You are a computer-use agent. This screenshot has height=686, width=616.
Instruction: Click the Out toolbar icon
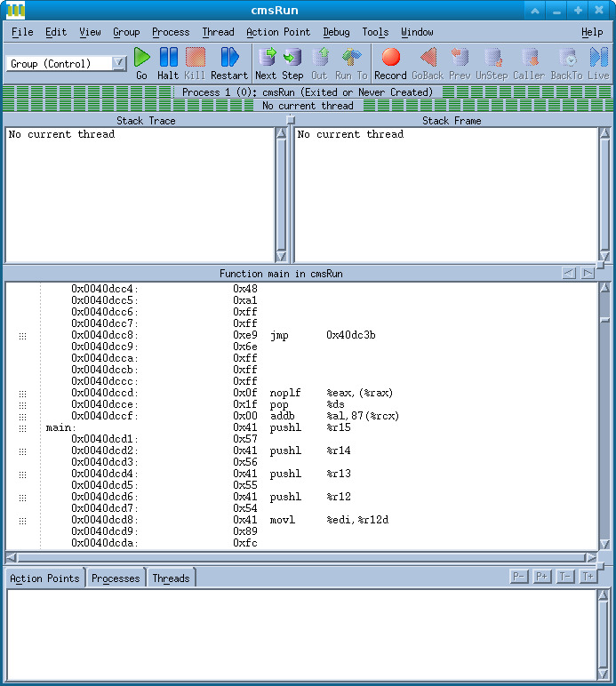(x=319, y=63)
